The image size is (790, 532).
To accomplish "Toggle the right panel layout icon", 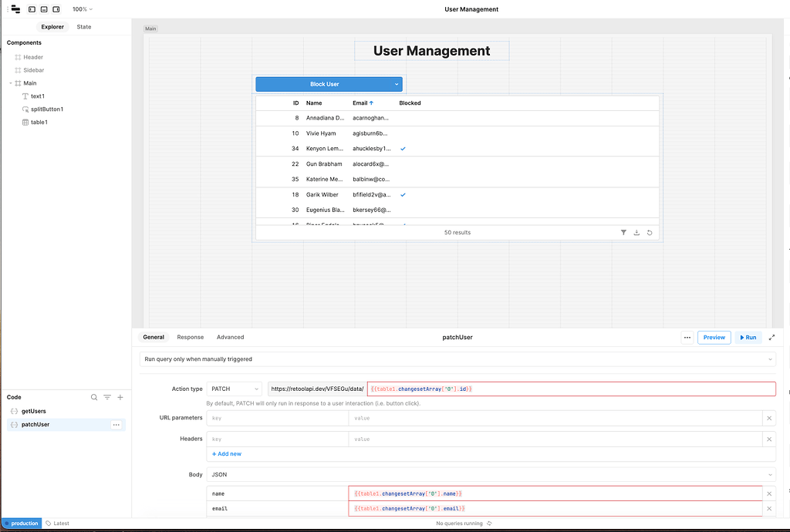I will click(56, 9).
